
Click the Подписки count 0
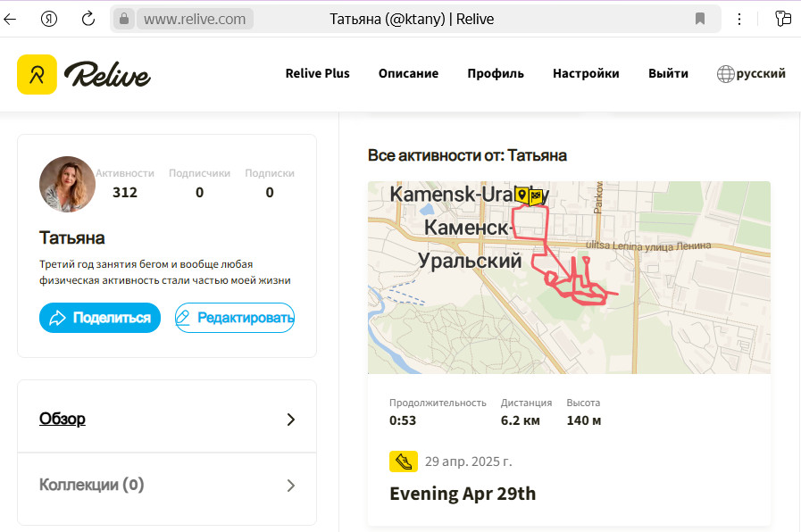click(x=270, y=193)
